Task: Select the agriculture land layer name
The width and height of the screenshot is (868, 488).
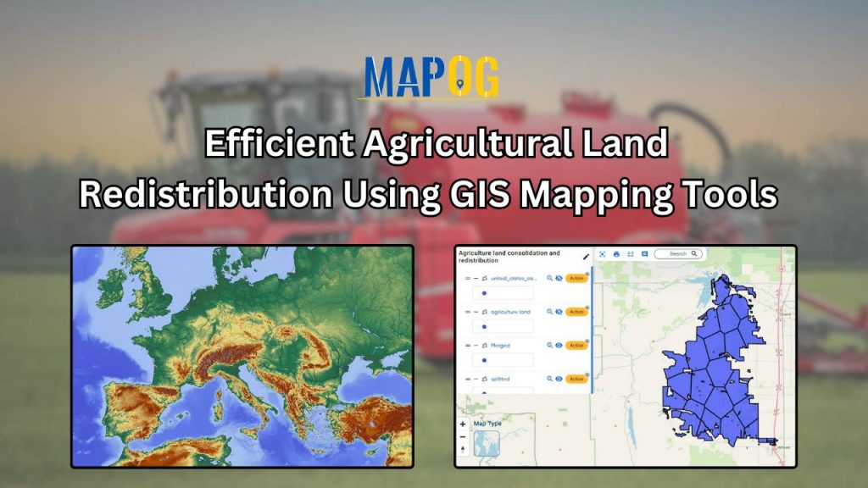Action: [510, 312]
